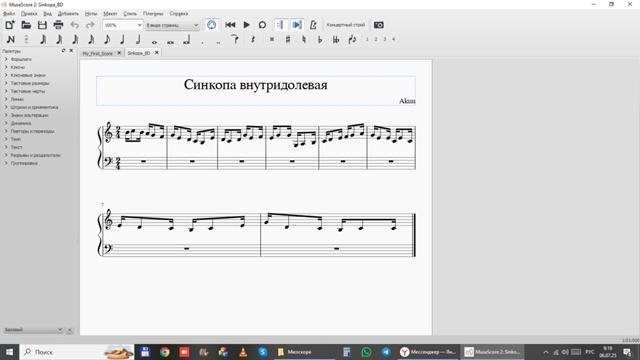The image size is (640, 360).
Task: Click the image capture camera icon
Action: pyautogui.click(x=378, y=25)
